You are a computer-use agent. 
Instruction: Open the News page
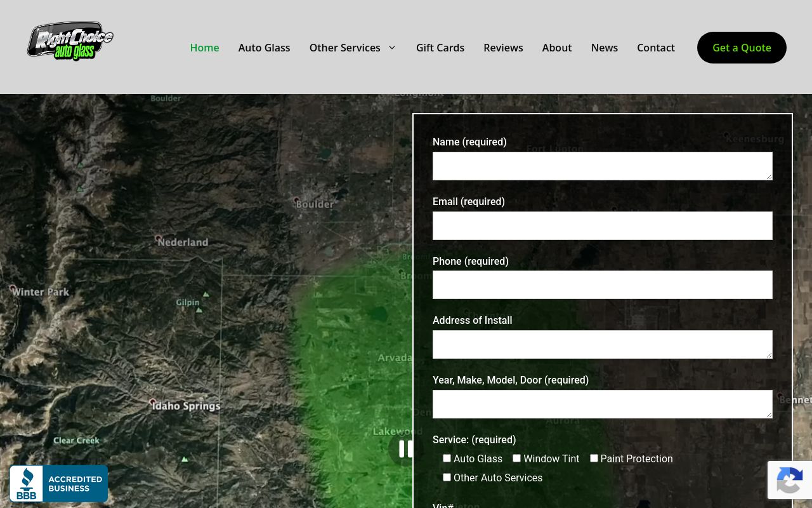coord(605,48)
